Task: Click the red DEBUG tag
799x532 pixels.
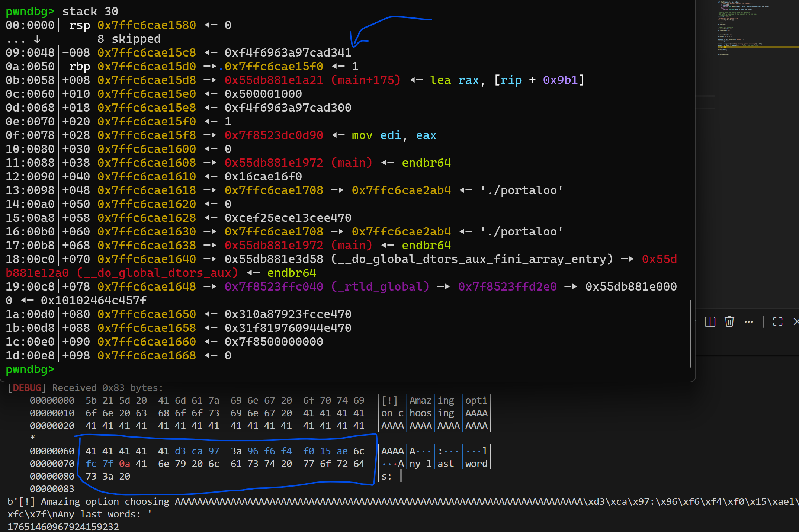Action: pos(27,388)
